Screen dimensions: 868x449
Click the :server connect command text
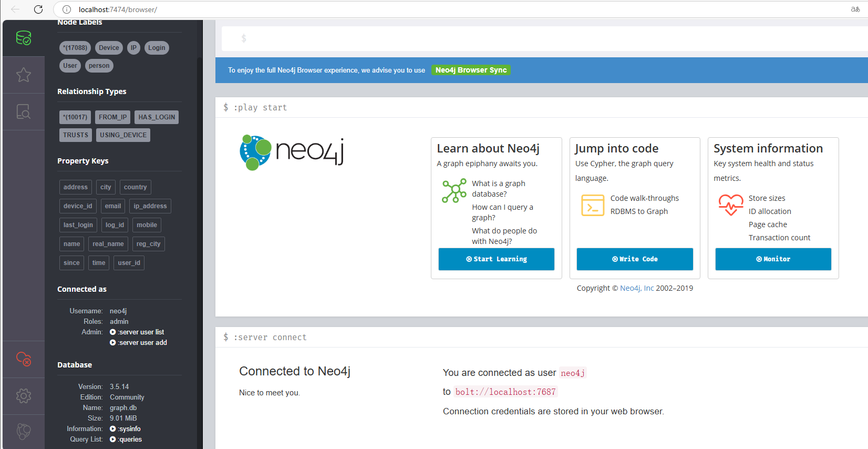point(270,337)
